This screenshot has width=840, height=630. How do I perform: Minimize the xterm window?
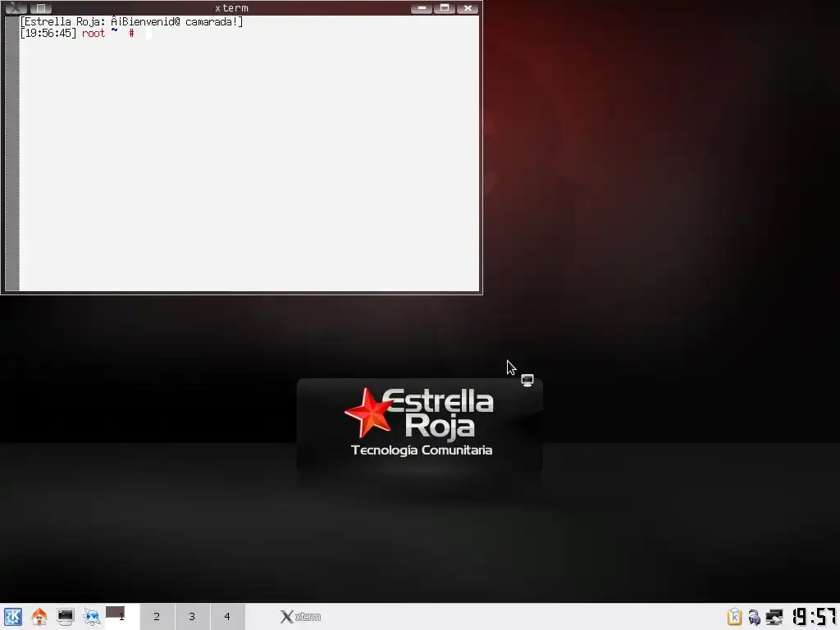[422, 8]
